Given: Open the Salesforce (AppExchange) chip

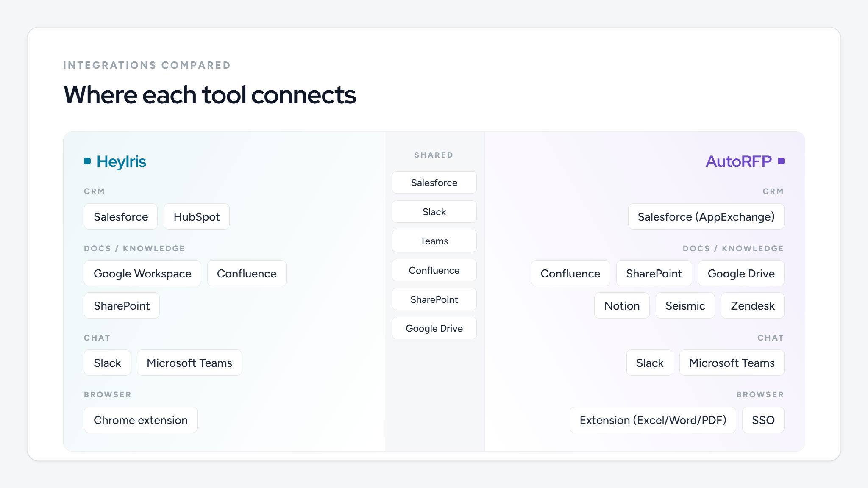Looking at the screenshot, I should [706, 216].
